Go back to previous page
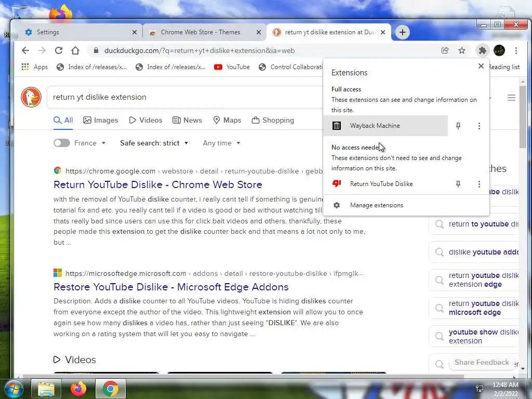The image size is (532, 399). (x=25, y=50)
